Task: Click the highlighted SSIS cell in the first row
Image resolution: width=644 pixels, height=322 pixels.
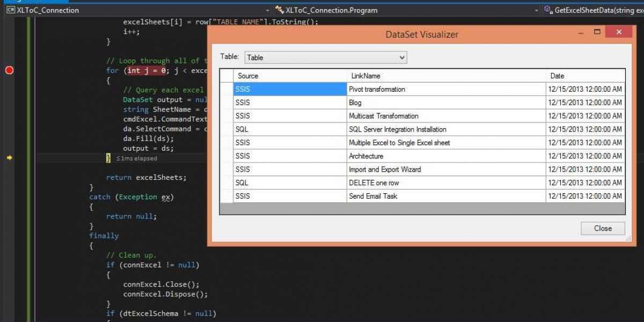Action: click(290, 89)
